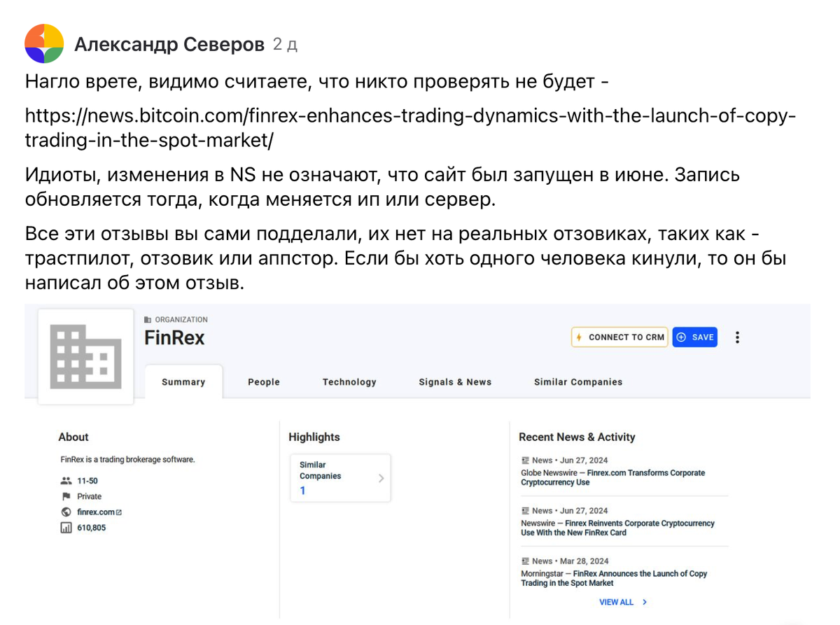
Task: Click the news icon for Globe Newswire item
Action: click(525, 461)
